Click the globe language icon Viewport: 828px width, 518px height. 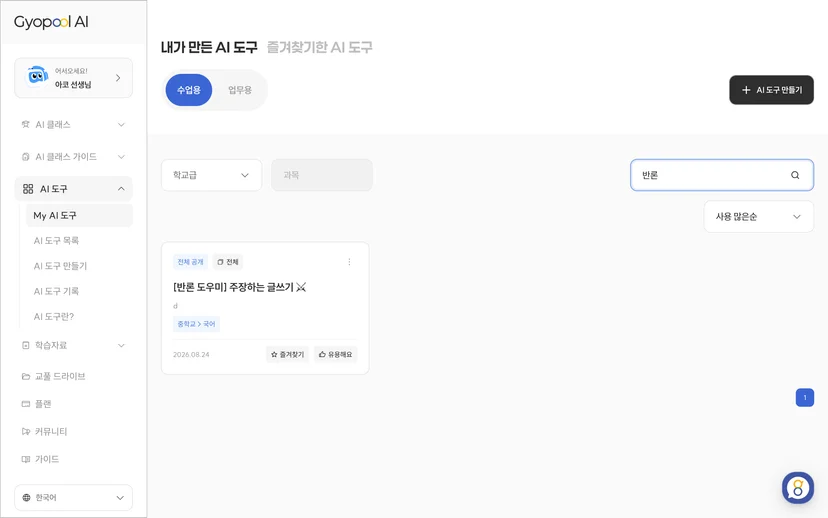[26, 497]
